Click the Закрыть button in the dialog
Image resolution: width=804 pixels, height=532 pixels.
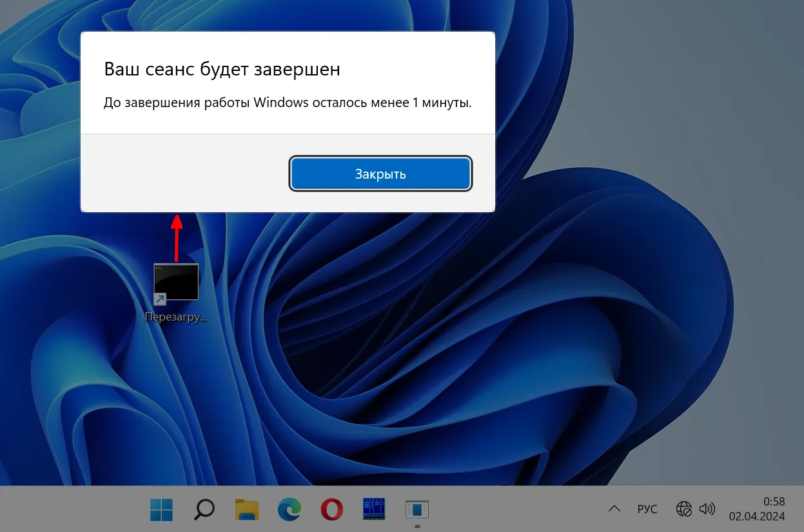pyautogui.click(x=380, y=173)
